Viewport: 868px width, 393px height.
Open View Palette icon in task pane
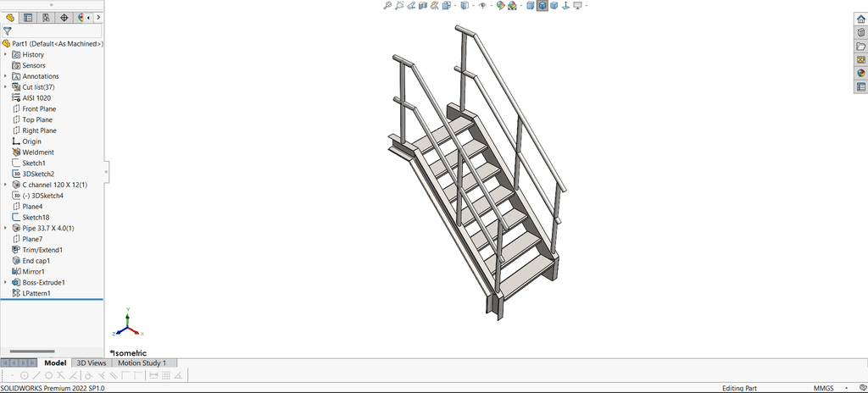click(861, 60)
